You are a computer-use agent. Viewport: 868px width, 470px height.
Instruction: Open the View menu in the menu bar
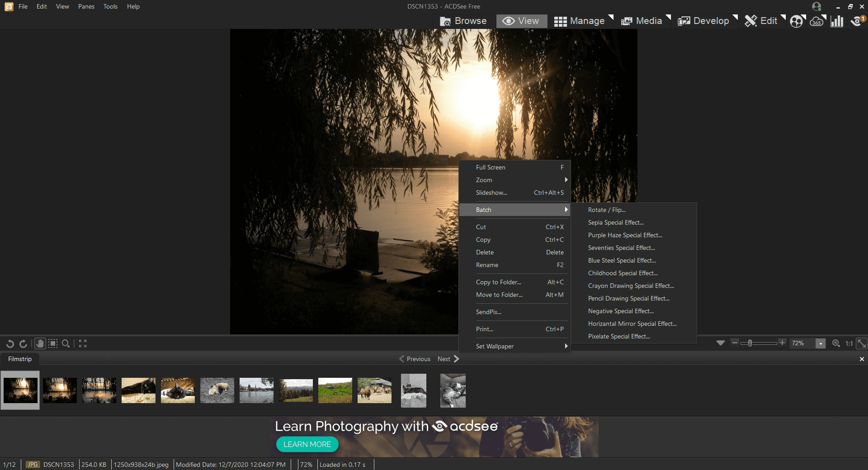[x=62, y=6]
